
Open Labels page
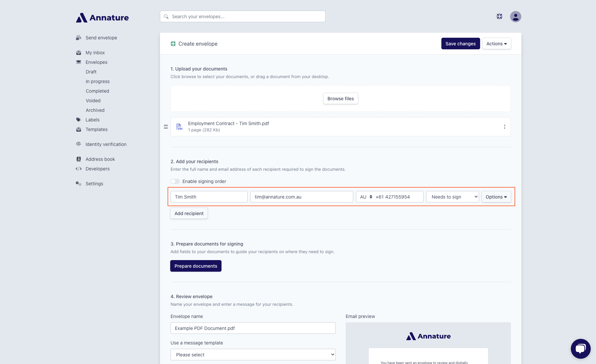point(92,120)
